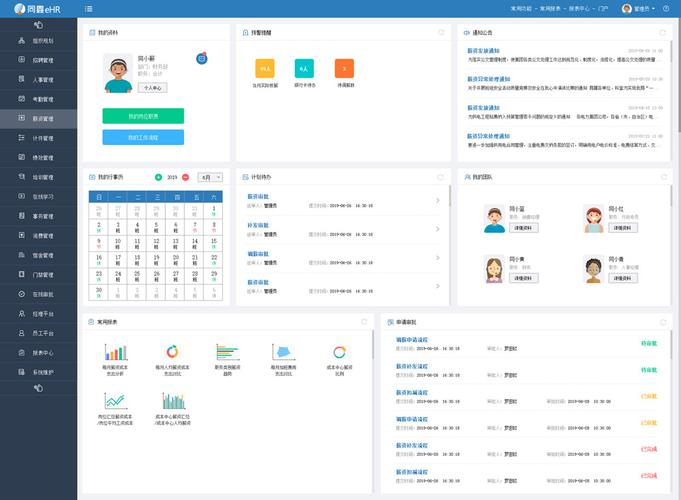Expand the first 薪资审批 item chevron
This screenshot has width=681, height=500.
tap(437, 201)
